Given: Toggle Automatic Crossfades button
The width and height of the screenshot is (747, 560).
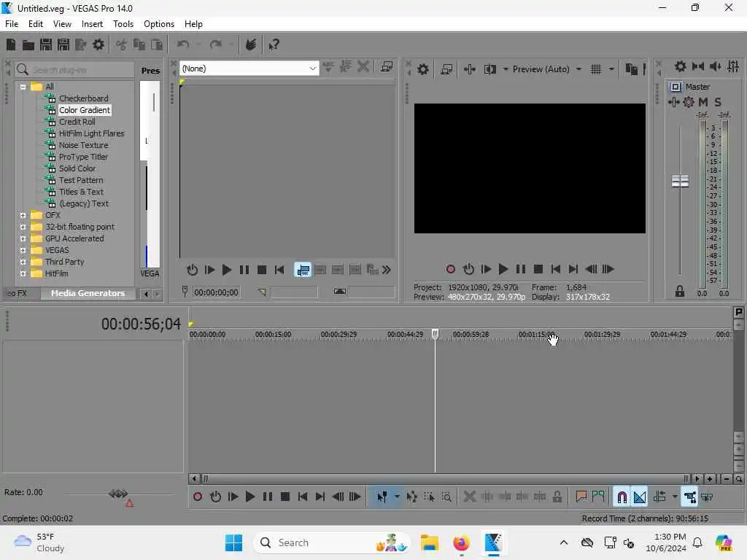Looking at the screenshot, I should point(640,497).
